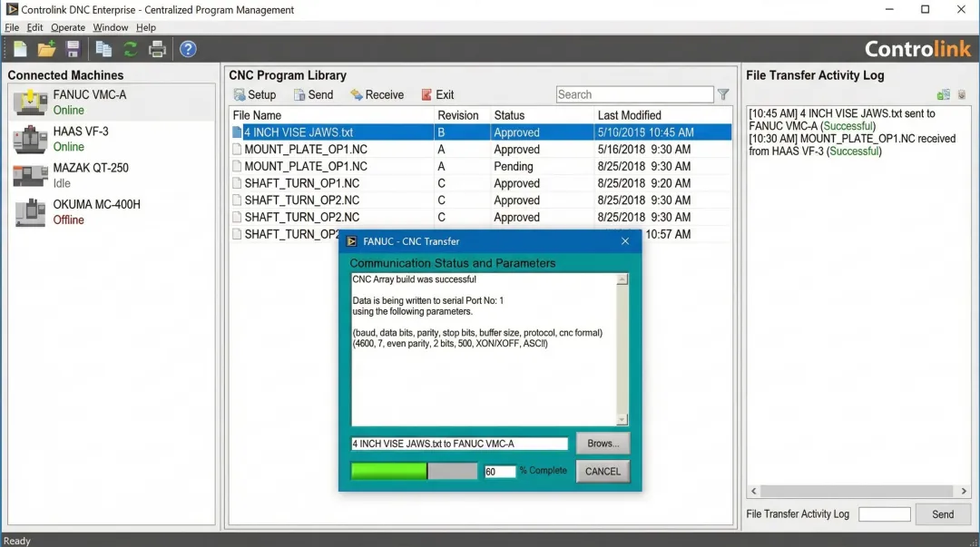Create a new program document
The height and width of the screenshot is (547, 980).
coord(20,48)
